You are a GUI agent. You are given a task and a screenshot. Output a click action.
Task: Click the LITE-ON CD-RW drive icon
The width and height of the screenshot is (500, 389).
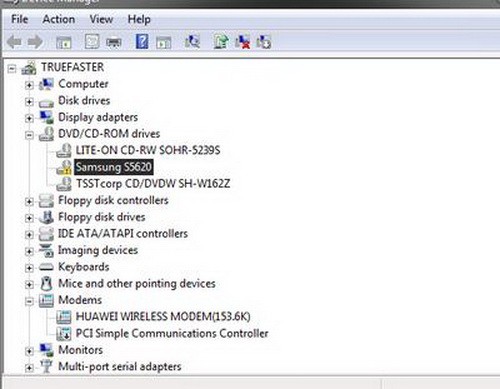pyautogui.click(x=64, y=151)
